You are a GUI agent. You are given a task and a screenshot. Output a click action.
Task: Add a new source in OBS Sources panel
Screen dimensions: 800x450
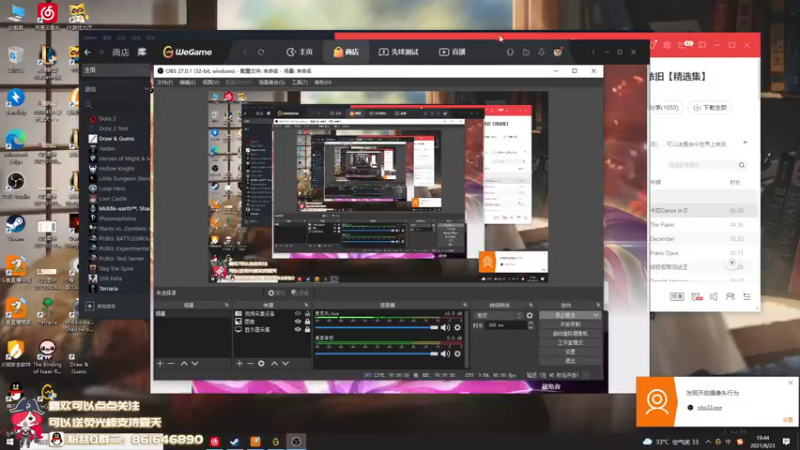(x=239, y=363)
